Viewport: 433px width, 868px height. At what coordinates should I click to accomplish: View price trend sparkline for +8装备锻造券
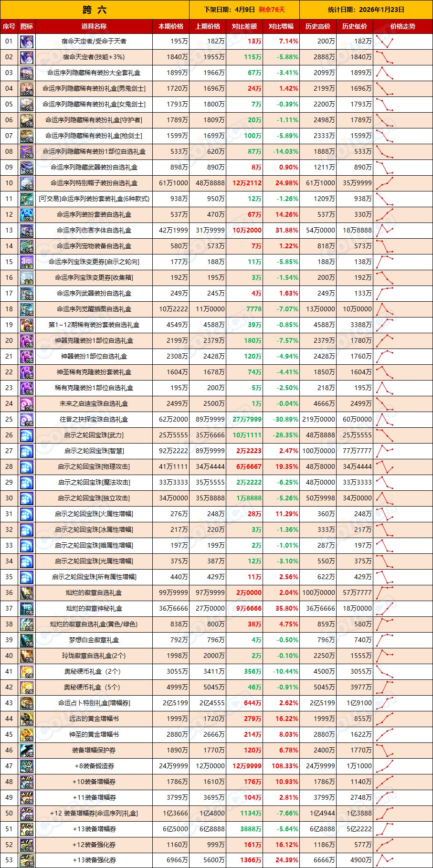pyautogui.click(x=385, y=766)
